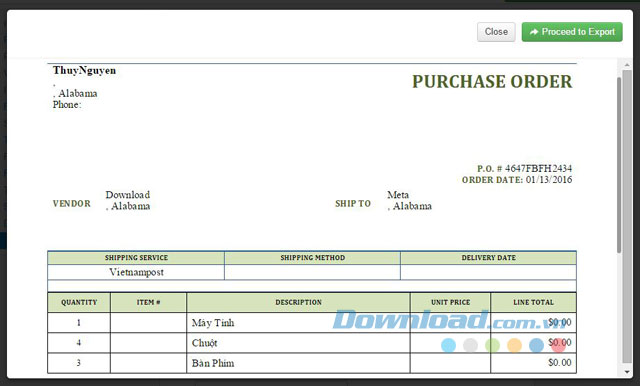Image resolution: width=640 pixels, height=386 pixels.
Task: Click the empty Shipping Method cell
Action: pyautogui.click(x=312, y=272)
